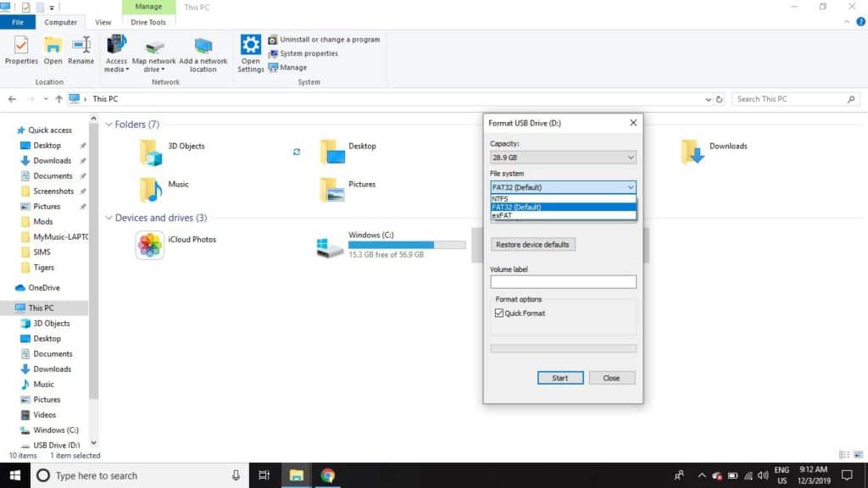Image resolution: width=868 pixels, height=488 pixels.
Task: Switch to the View ribbon tab
Action: point(103,22)
